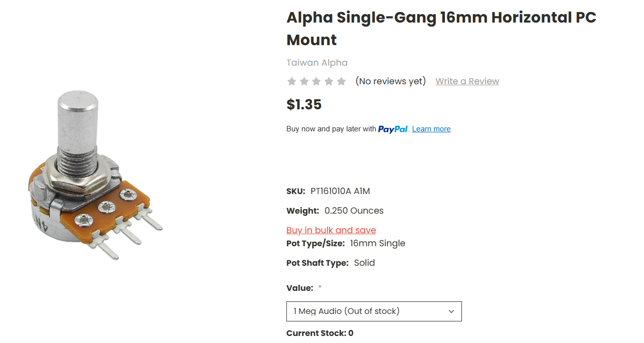Click the fourth rating star

pyautogui.click(x=329, y=81)
